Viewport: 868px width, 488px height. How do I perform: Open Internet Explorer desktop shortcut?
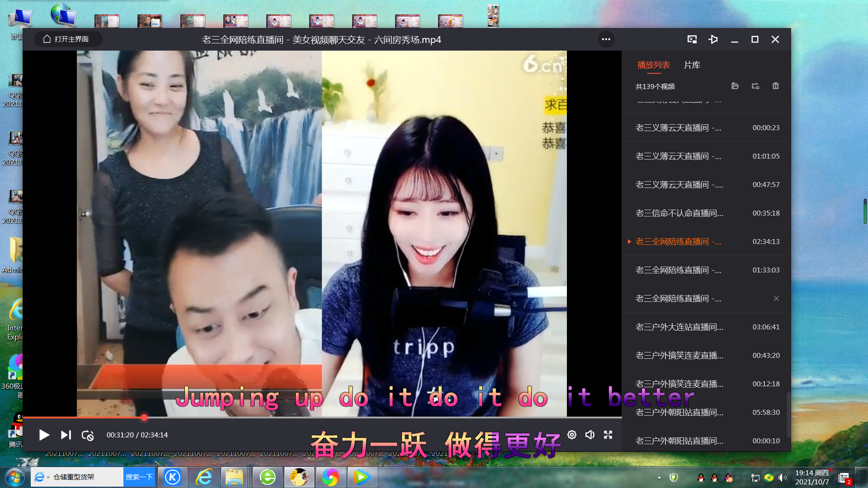click(15, 319)
